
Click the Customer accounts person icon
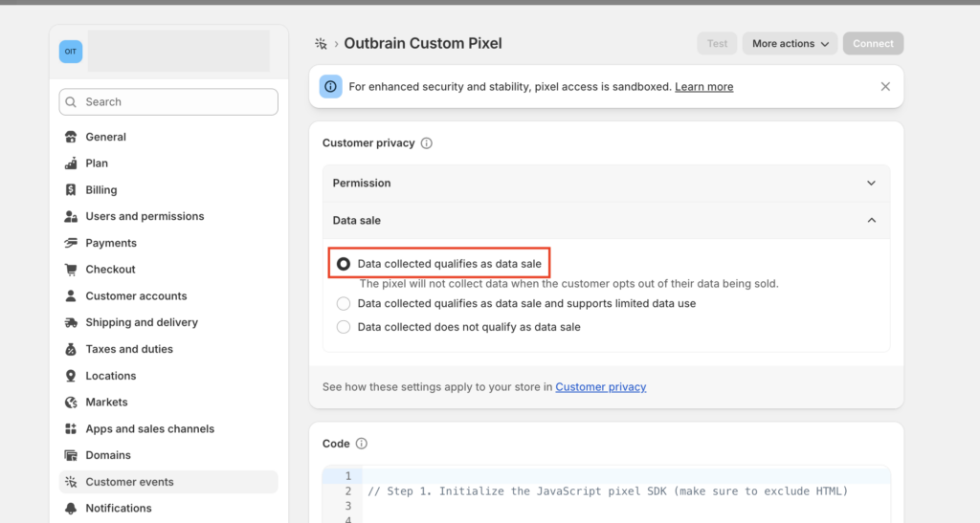click(x=71, y=295)
